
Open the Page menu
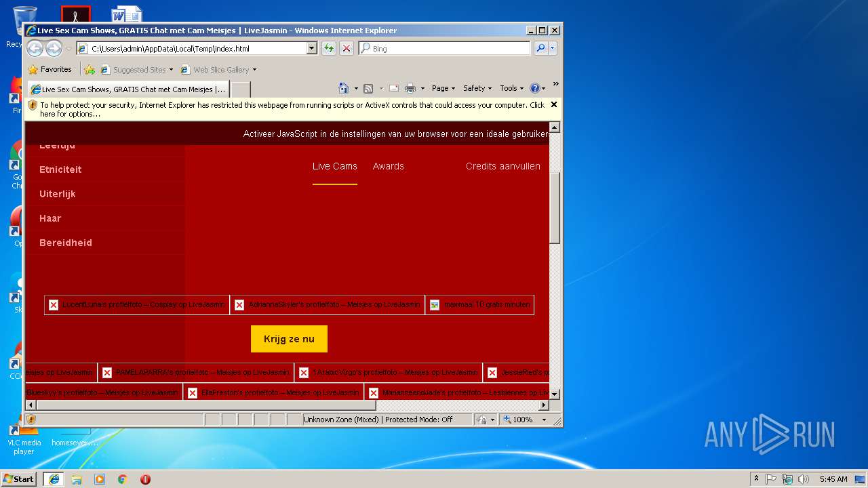(x=443, y=88)
